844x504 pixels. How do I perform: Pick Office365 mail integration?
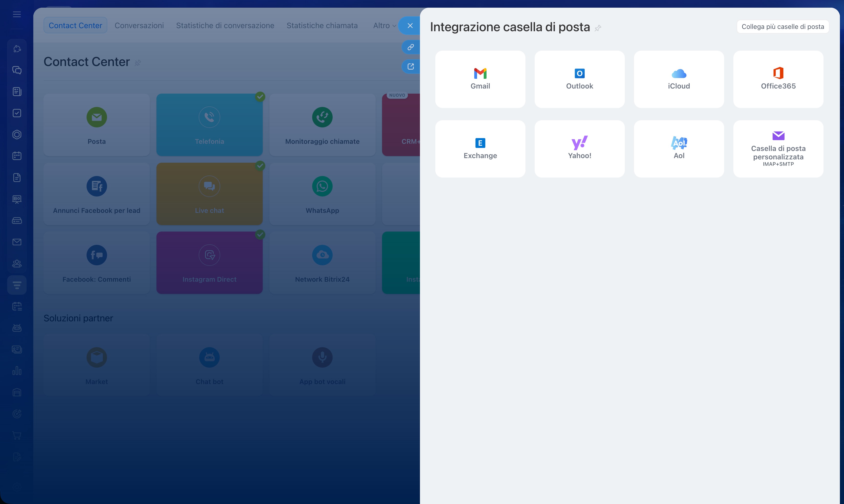pyautogui.click(x=778, y=79)
